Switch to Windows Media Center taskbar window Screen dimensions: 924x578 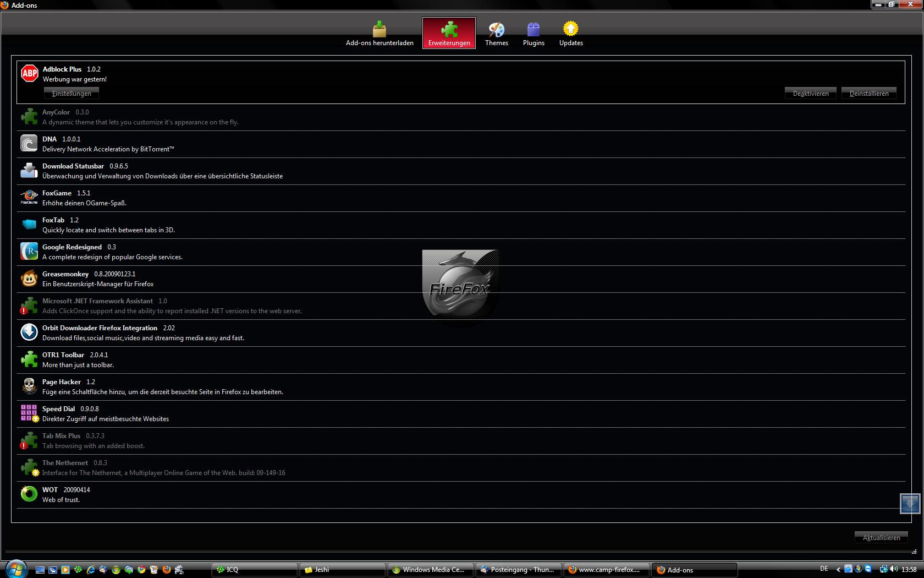(431, 570)
